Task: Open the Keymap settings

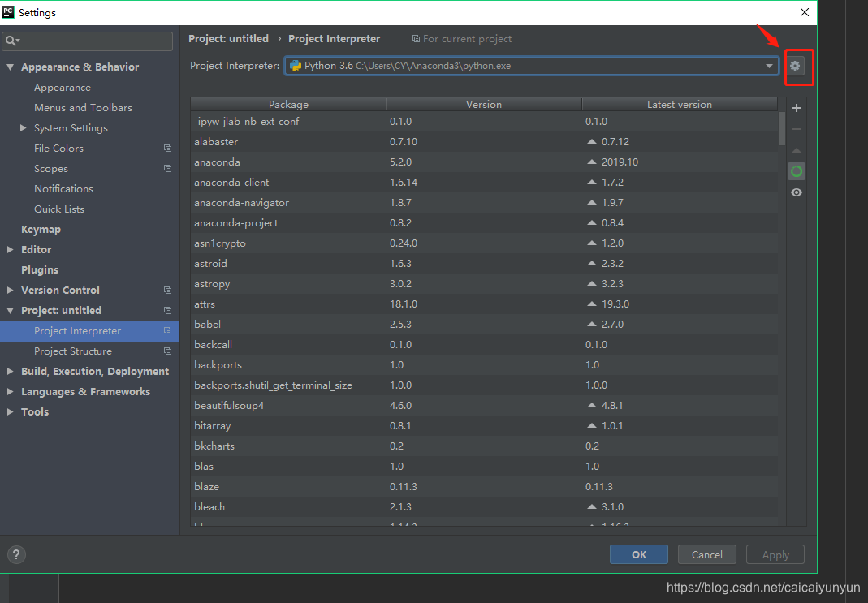Action: click(41, 230)
